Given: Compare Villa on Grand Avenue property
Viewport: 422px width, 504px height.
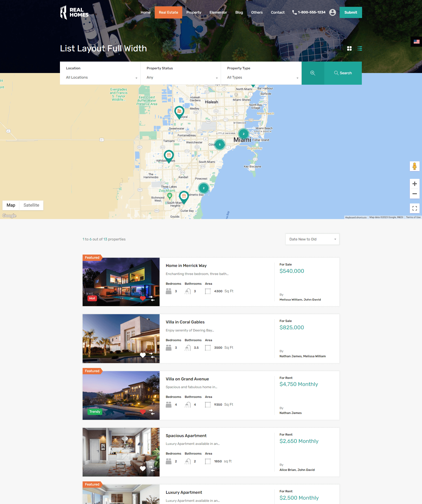Looking at the screenshot, I should pos(152,412).
